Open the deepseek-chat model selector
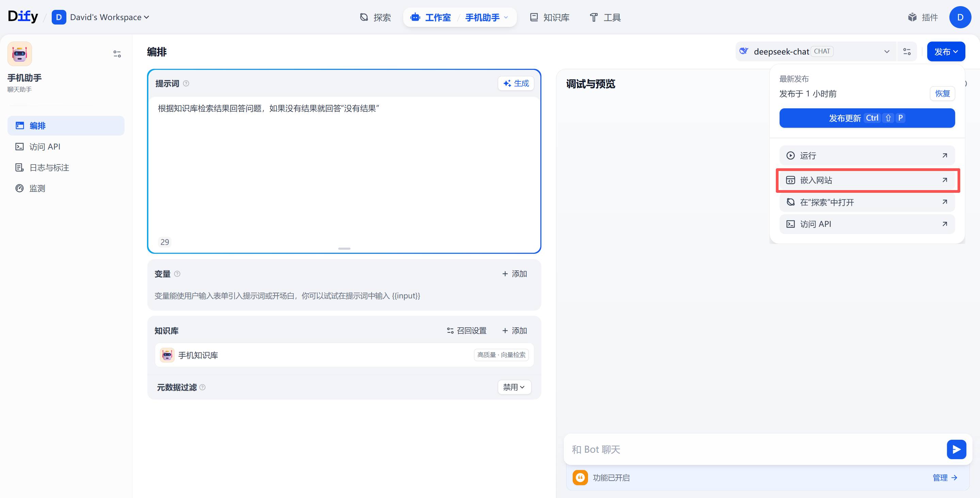Screen dimensions: 980x498 [814, 52]
